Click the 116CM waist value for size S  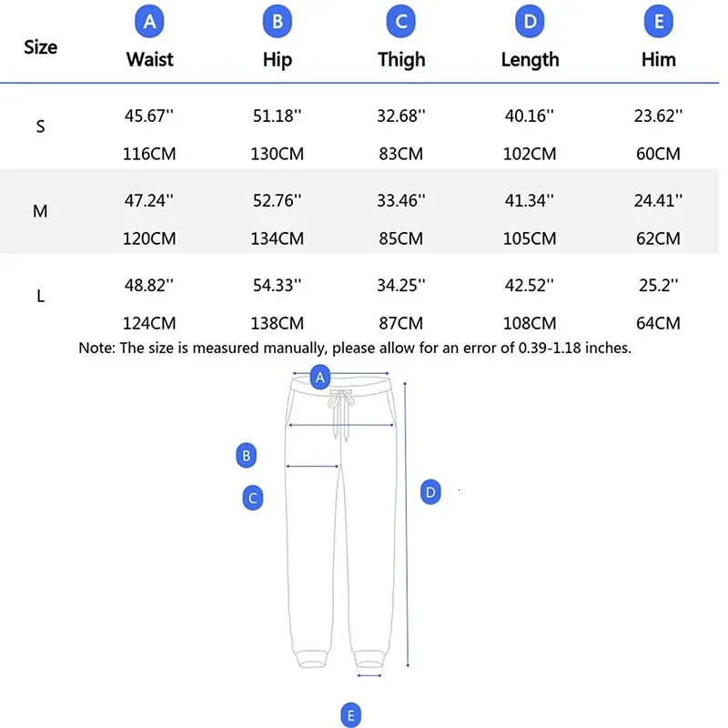[x=149, y=154]
